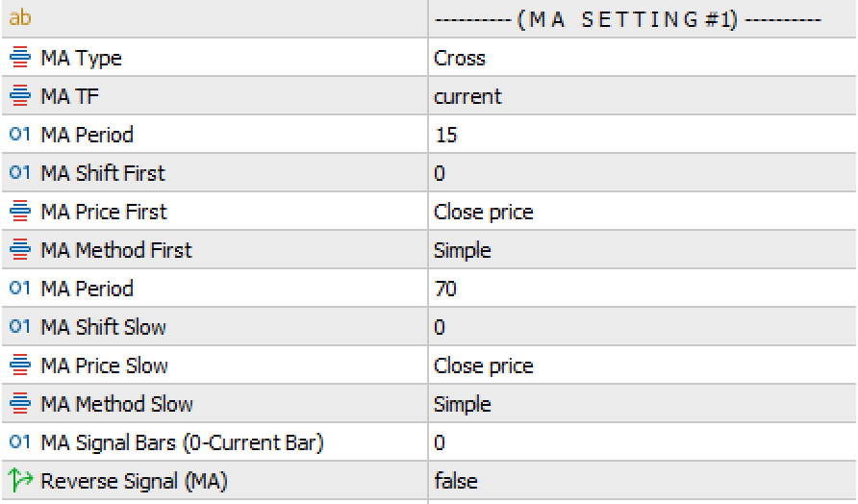This screenshot has width=858, height=504.
Task: Open the MA Price First Close price value
Action: point(642,212)
